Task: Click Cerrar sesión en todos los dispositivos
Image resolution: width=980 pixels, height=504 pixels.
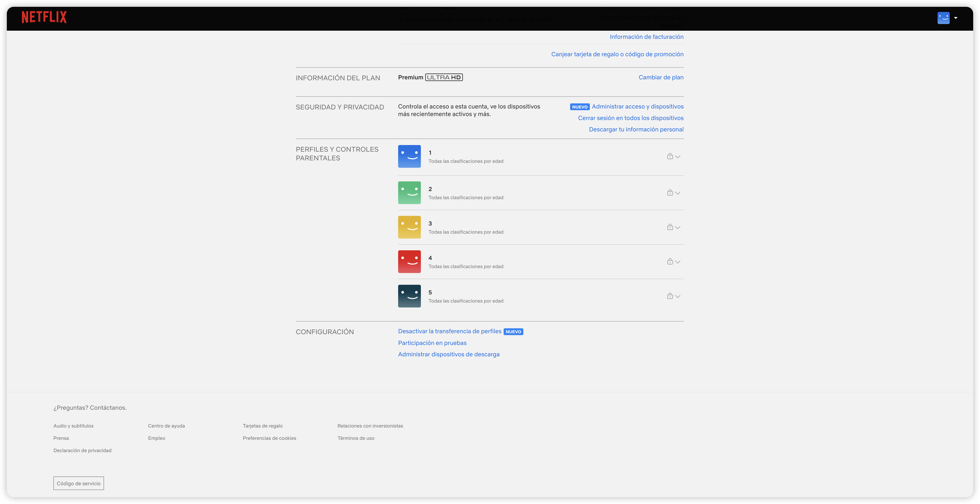Action: coord(630,118)
